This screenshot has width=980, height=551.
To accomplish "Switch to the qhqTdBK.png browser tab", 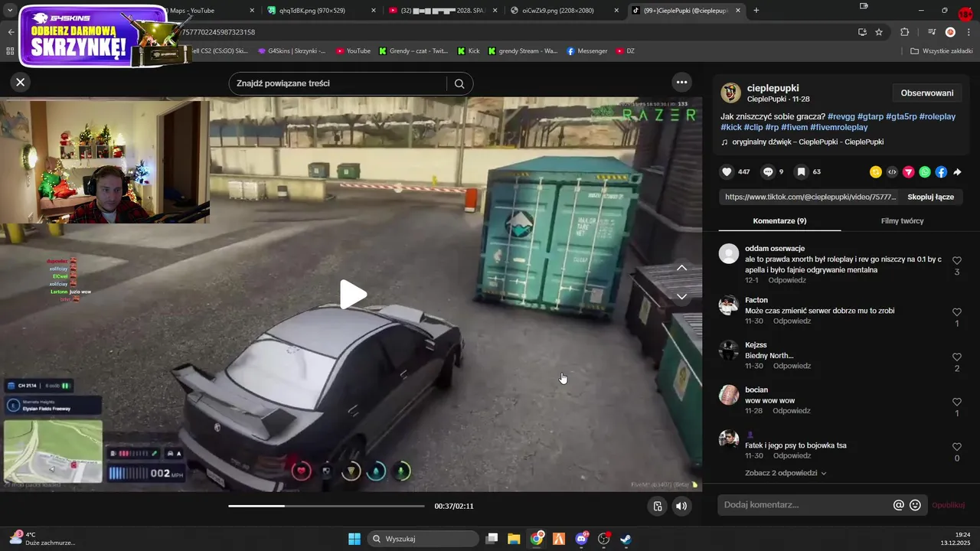I will point(322,11).
